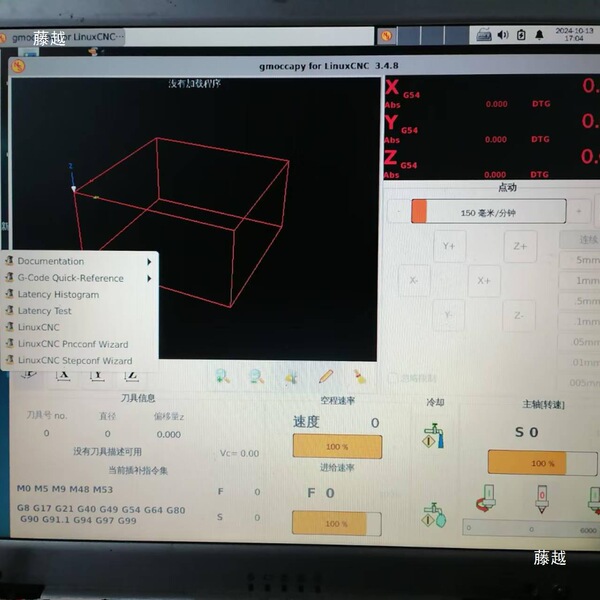Open the gmoccapy taskbar window button
This screenshot has width=600, height=600.
[x=62, y=37]
